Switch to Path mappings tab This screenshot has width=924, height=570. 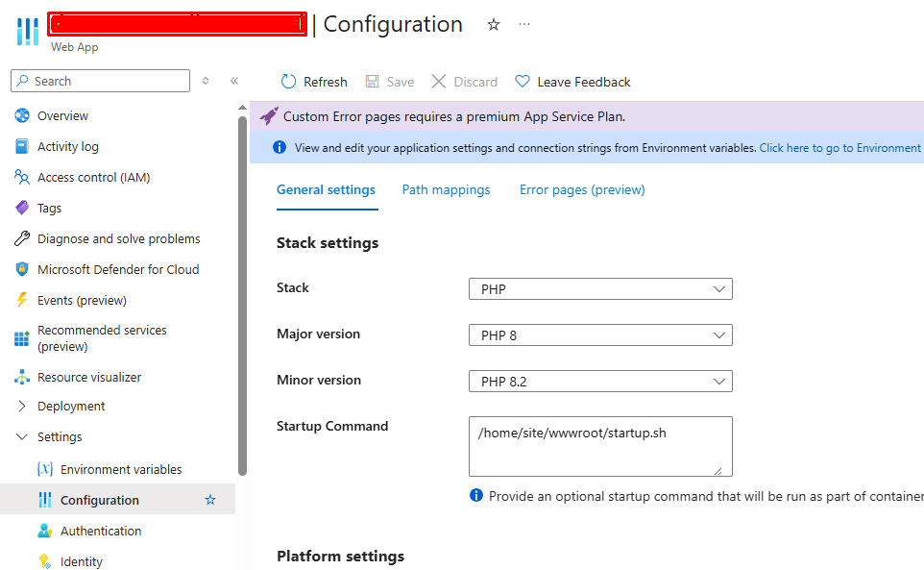(446, 189)
